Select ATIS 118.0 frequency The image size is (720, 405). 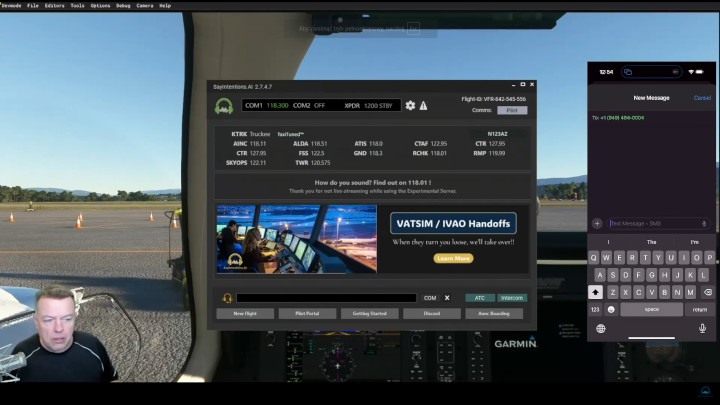tap(368, 144)
